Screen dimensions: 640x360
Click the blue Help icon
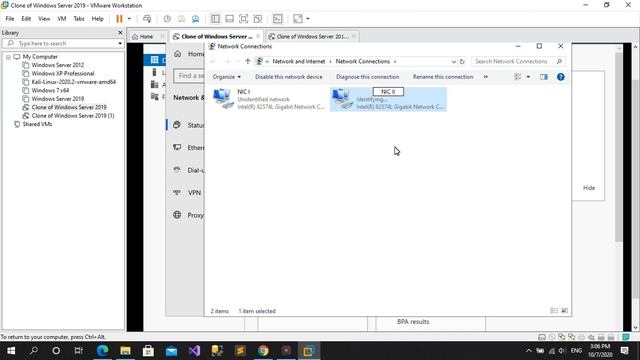[561, 77]
